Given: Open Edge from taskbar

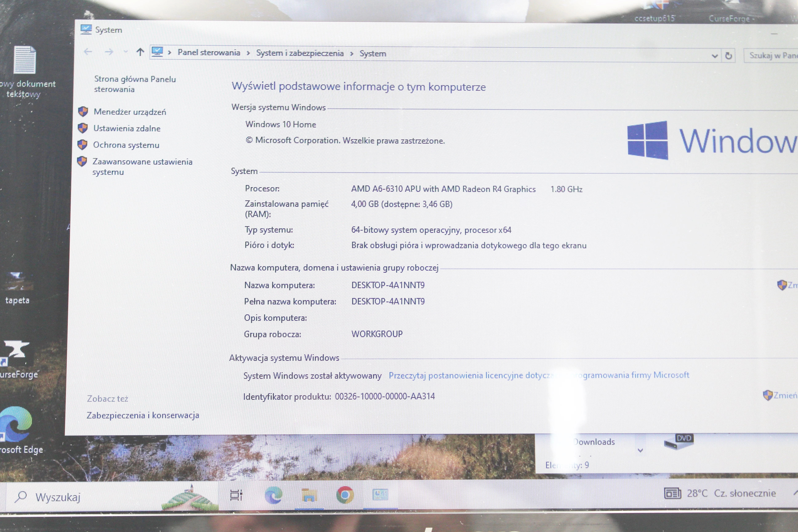Looking at the screenshot, I should point(273,495).
